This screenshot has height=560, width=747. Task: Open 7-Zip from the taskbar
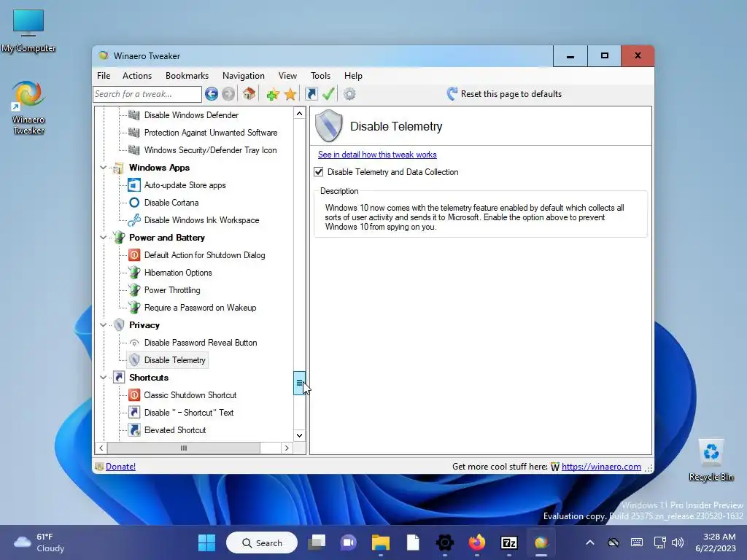508,542
